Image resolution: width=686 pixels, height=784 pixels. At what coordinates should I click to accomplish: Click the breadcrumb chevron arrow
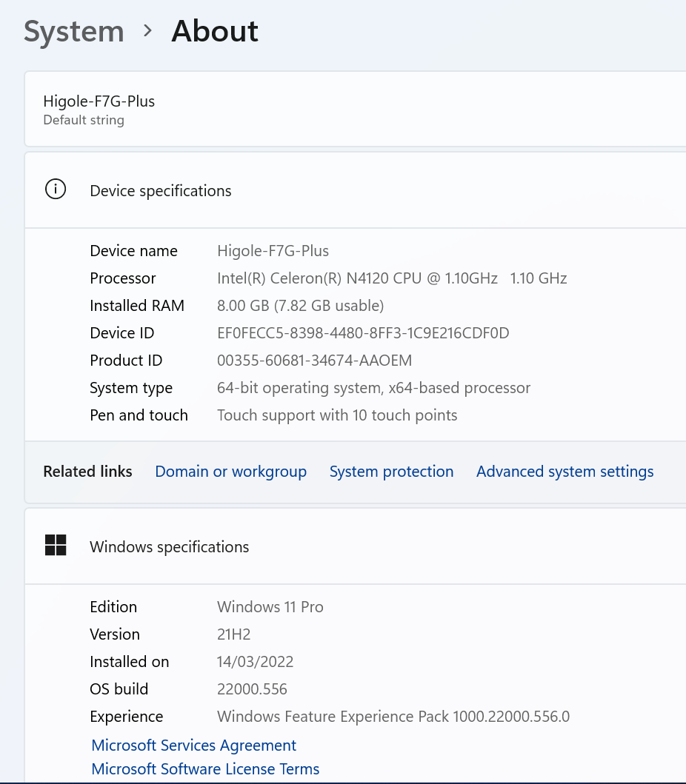point(147,31)
